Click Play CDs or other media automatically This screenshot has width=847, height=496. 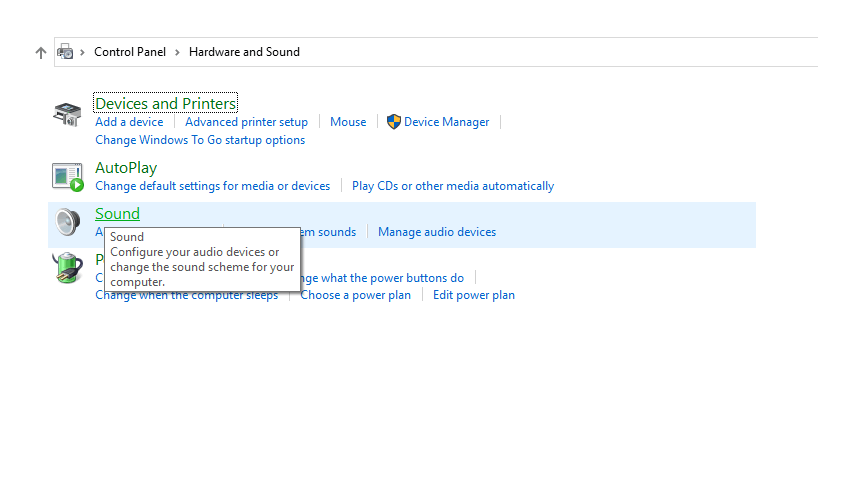coord(453,186)
